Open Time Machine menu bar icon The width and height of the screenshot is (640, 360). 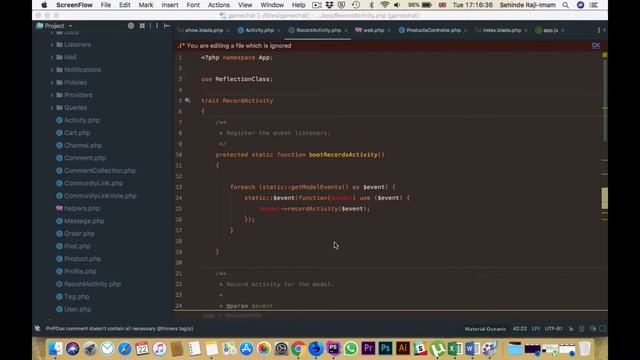coord(356,5)
